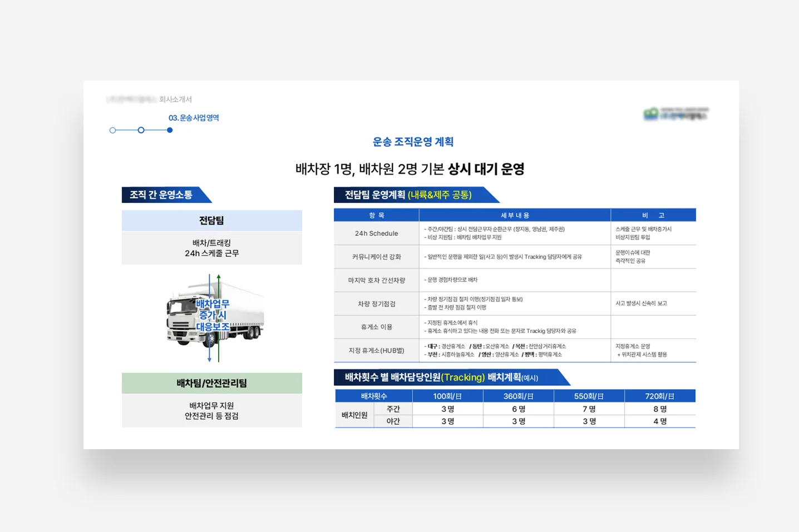Click the '회사소개서' header text
Viewport: 799px width, 532px height.
[x=175, y=99]
